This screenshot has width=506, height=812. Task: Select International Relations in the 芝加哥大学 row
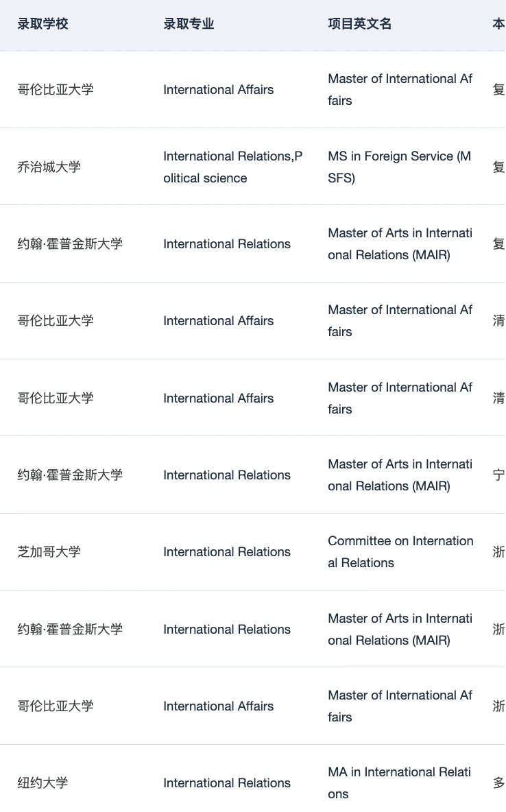coord(227,551)
